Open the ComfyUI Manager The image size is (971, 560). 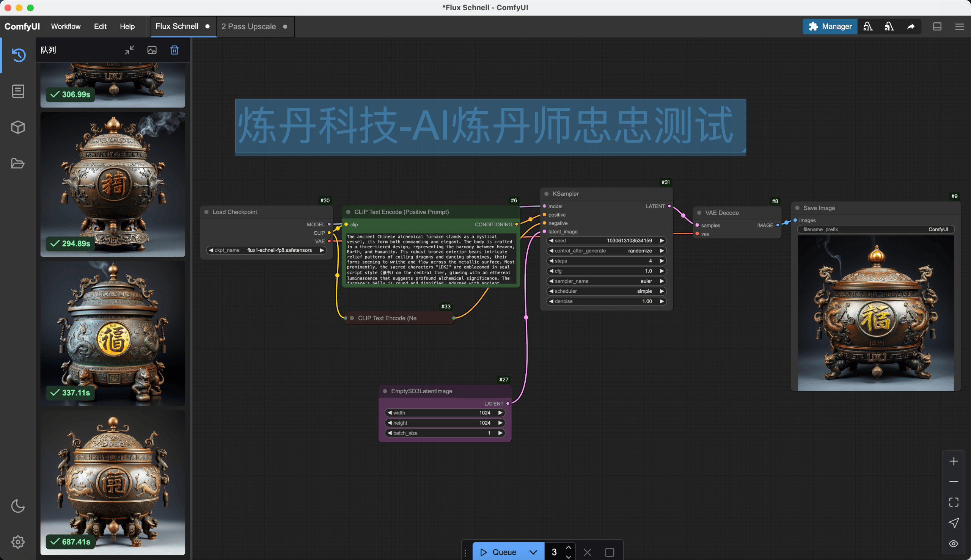pos(830,26)
